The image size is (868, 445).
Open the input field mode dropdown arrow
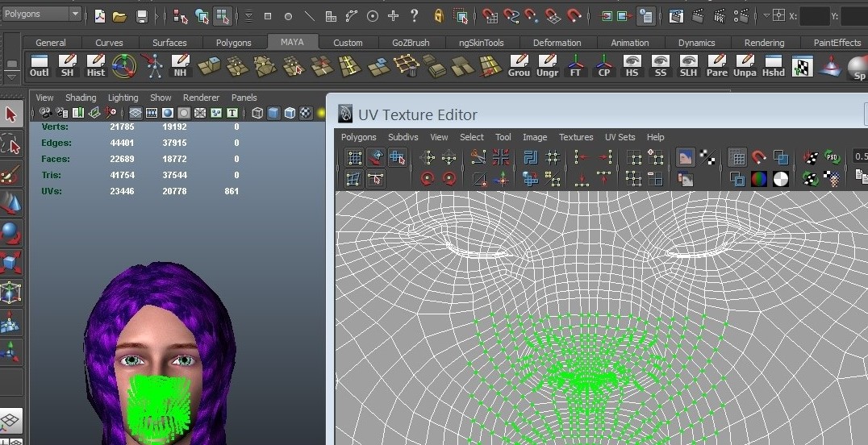(x=766, y=15)
